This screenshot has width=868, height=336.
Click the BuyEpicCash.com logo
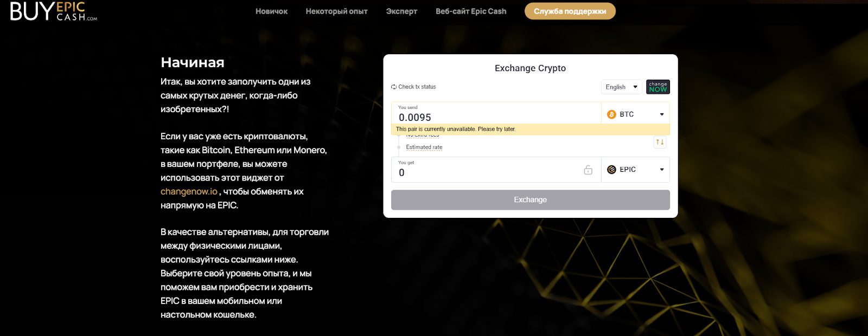53,11
